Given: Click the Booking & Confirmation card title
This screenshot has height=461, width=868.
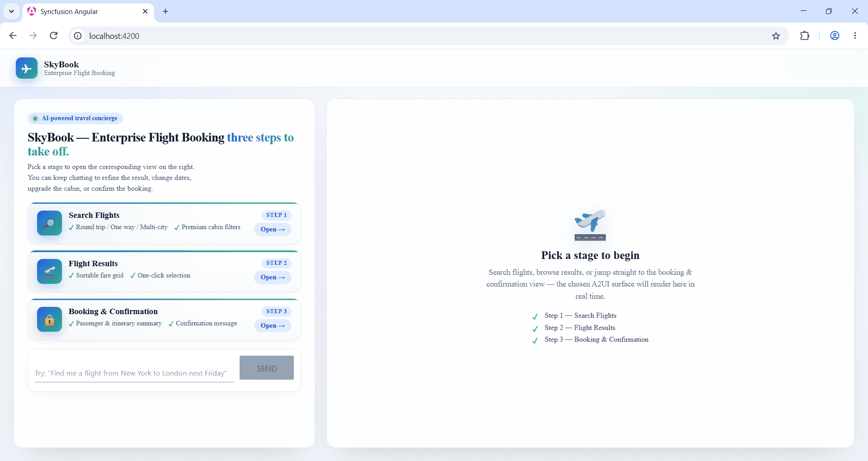Looking at the screenshot, I should pyautogui.click(x=113, y=311).
